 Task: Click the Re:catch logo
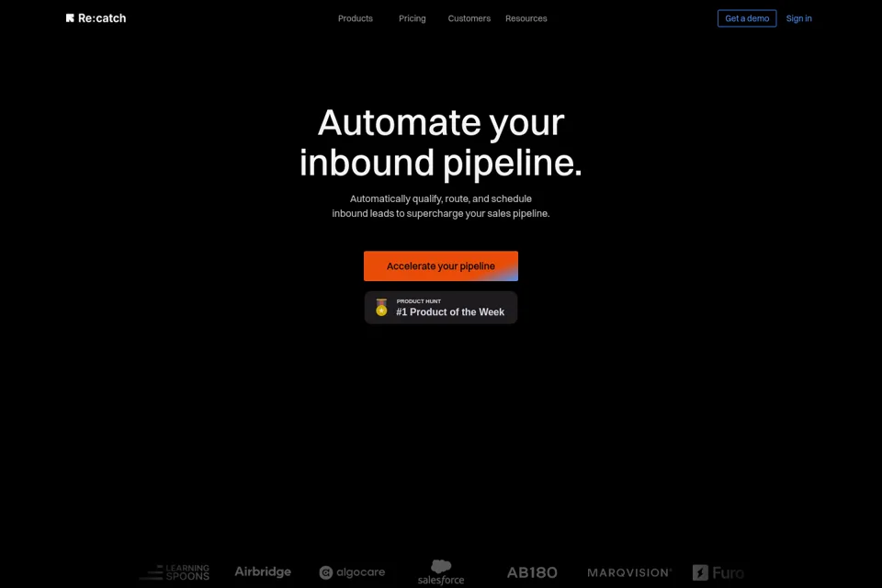96,18
